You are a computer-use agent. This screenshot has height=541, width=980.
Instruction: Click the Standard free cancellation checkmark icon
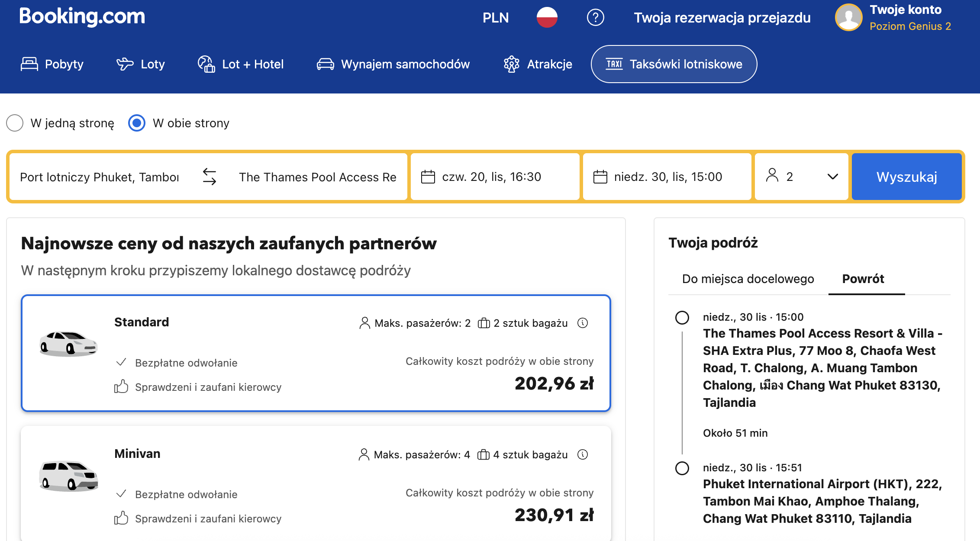(x=121, y=362)
